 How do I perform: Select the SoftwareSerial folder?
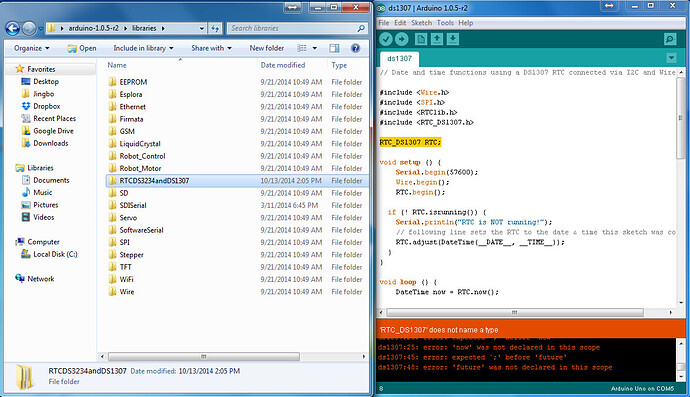237,230
